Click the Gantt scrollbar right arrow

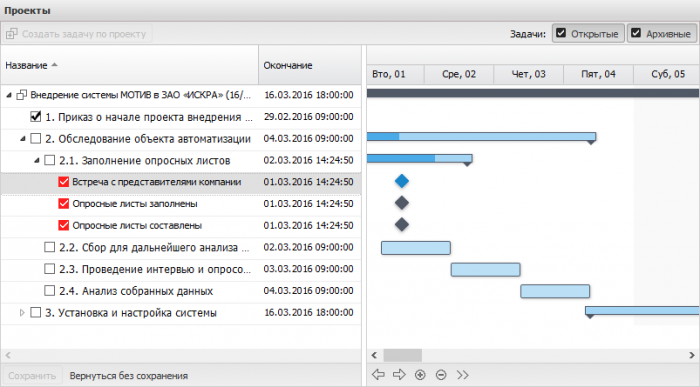click(x=692, y=355)
